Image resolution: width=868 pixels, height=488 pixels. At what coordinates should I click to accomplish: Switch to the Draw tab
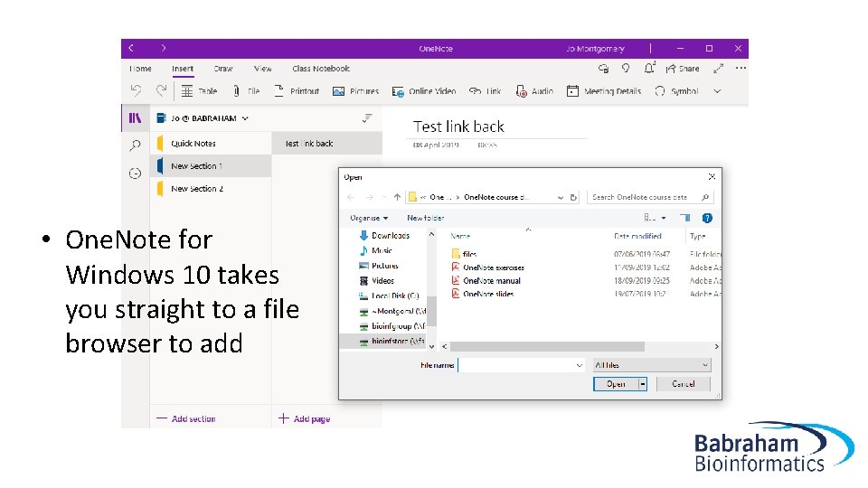[223, 69]
